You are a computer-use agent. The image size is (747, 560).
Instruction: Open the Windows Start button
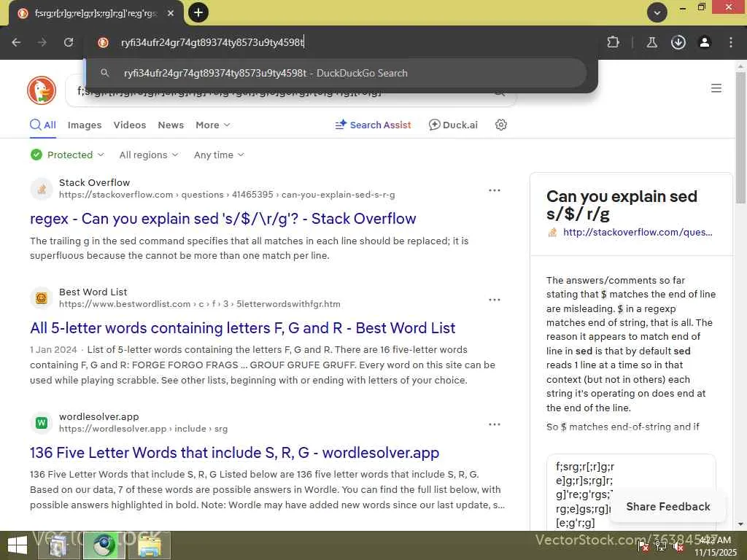tap(18, 545)
